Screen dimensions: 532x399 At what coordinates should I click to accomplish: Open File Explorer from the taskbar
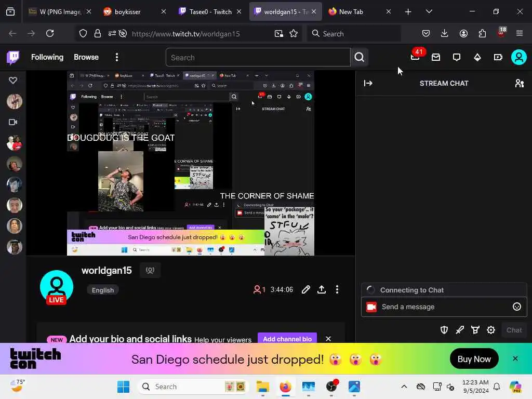(x=262, y=387)
